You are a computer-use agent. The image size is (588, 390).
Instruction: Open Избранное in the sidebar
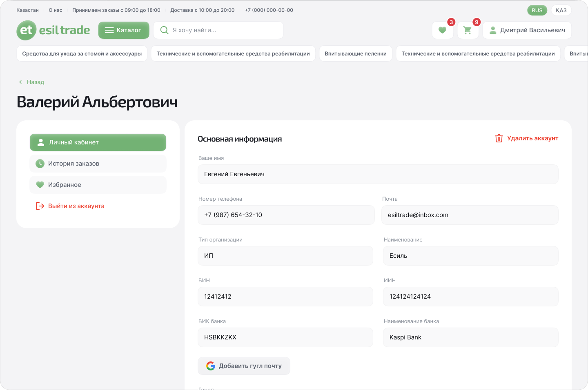pyautogui.click(x=98, y=185)
